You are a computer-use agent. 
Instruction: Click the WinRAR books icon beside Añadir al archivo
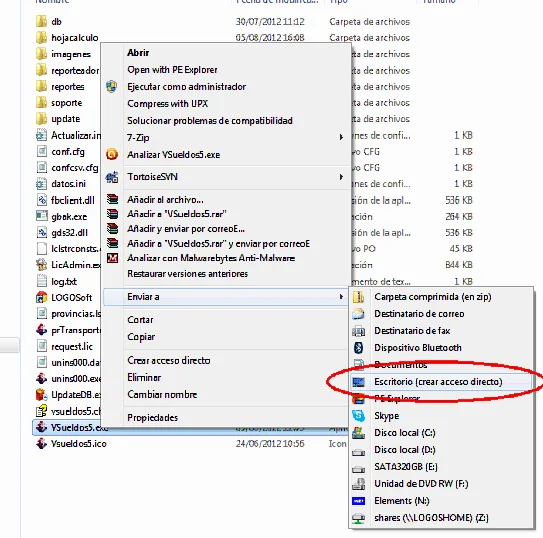(112, 199)
